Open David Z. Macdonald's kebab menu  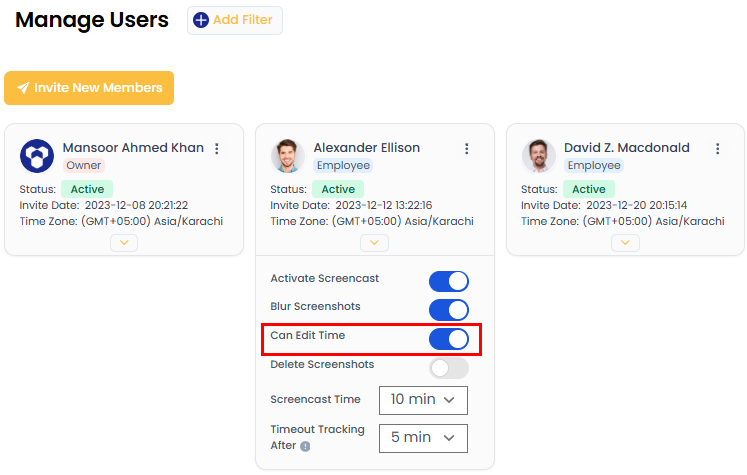pos(717,149)
